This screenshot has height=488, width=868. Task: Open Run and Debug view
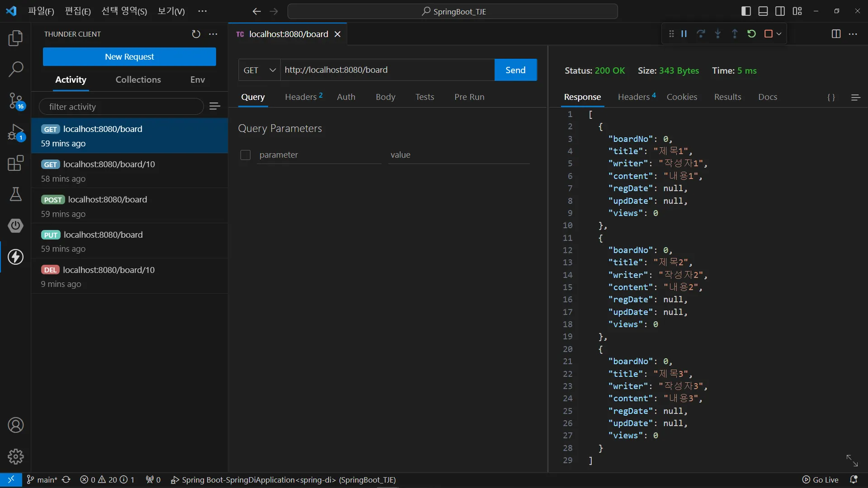tap(15, 132)
